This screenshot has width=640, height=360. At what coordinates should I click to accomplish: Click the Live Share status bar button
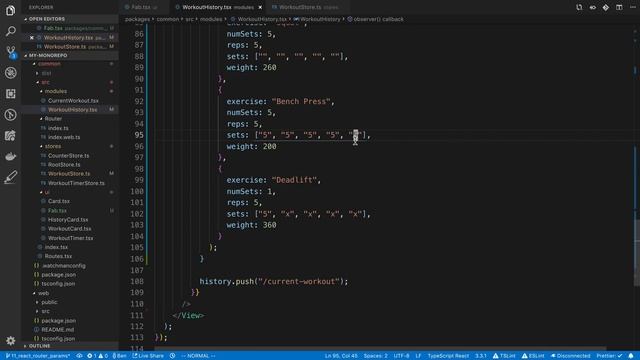(x=148, y=356)
